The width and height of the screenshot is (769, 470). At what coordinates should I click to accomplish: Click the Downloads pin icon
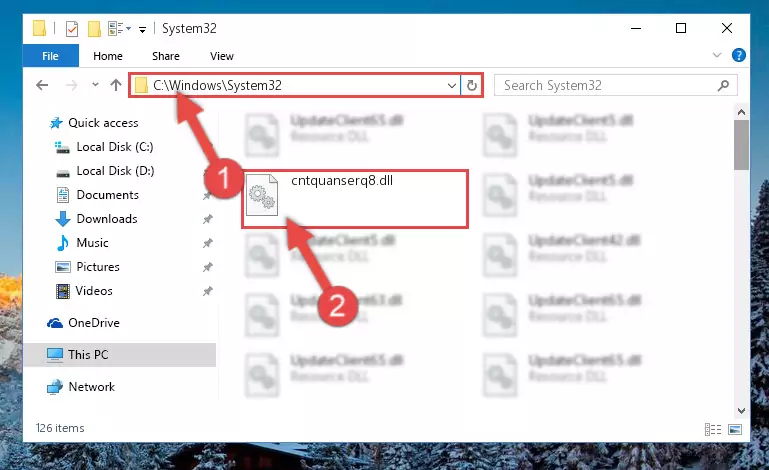click(x=208, y=219)
